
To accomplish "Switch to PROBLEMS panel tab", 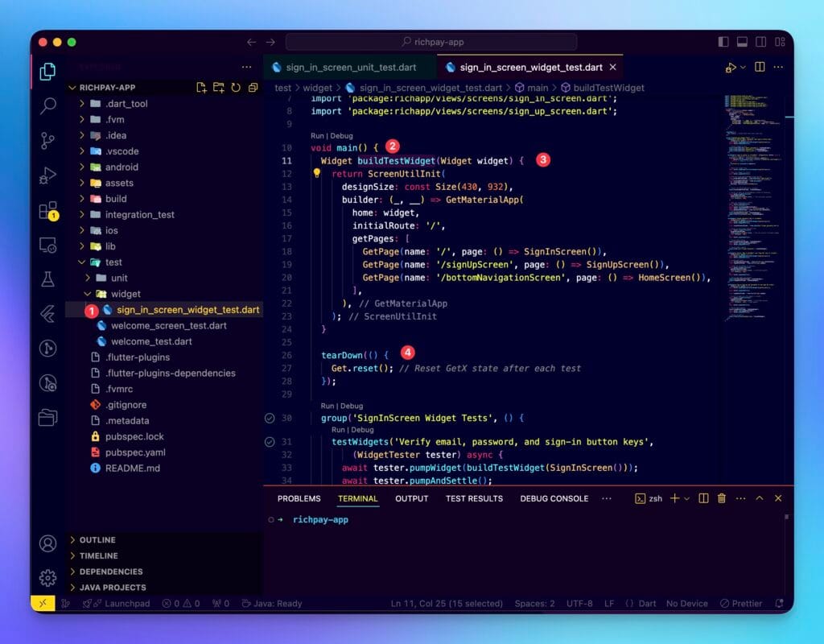I will [x=299, y=498].
